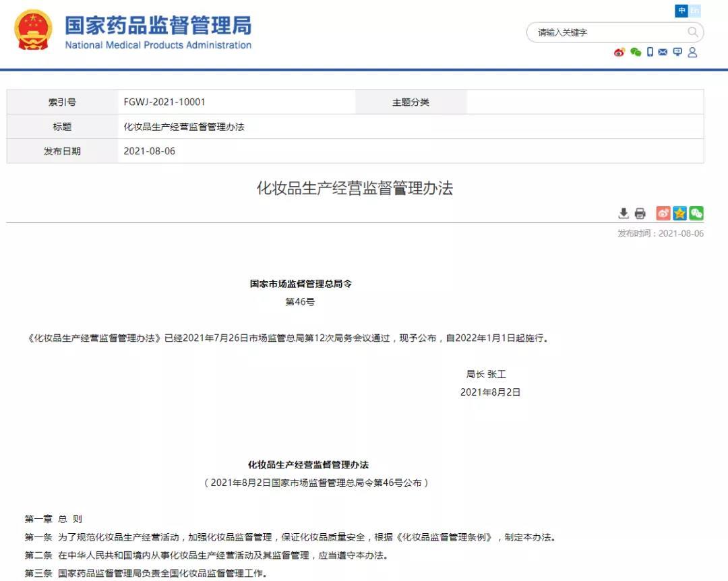This screenshot has width=728, height=581.
Task: Click the national emblem logo
Action: click(x=33, y=30)
